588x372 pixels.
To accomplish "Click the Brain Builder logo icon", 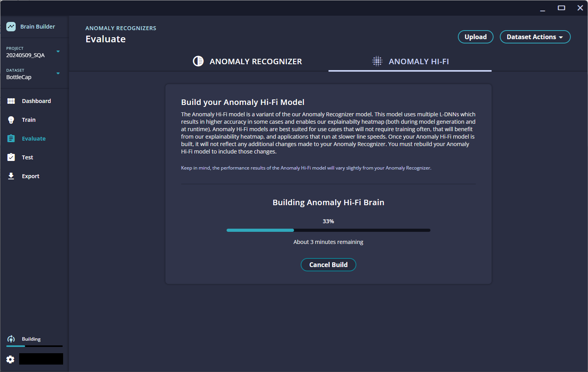I will [x=11, y=27].
